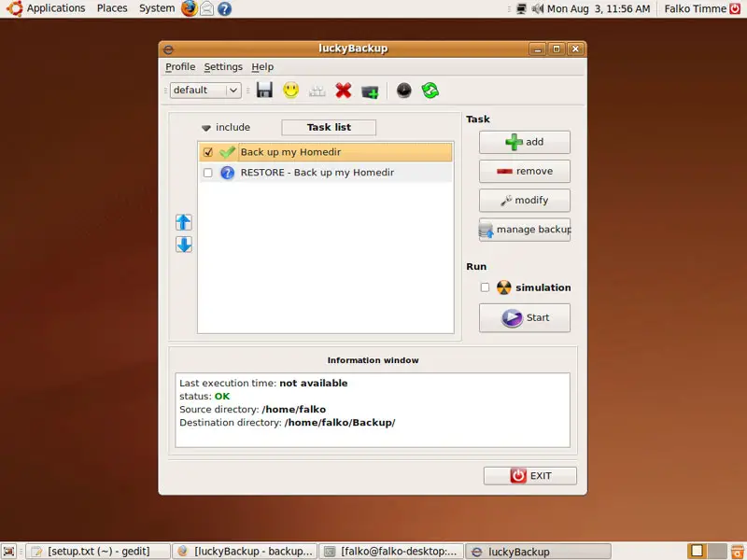Check the RESTORE - Back up my Homedir checkbox
Screen dimensions: 747x560
coord(207,173)
